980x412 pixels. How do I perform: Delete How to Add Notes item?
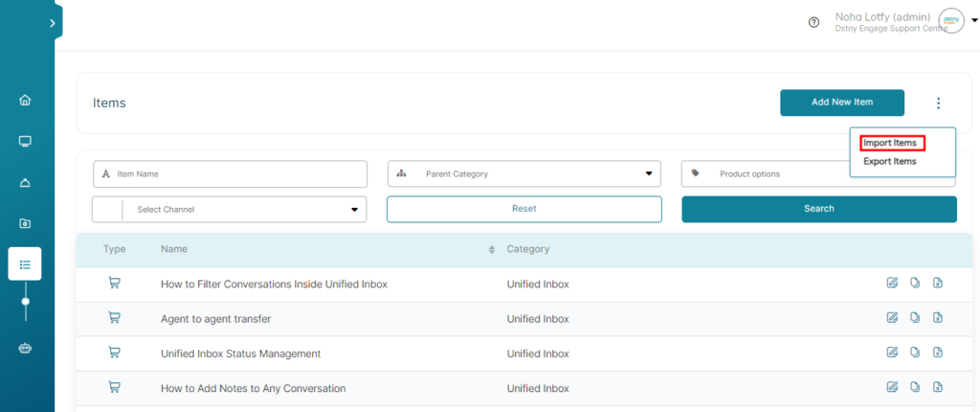[937, 387]
